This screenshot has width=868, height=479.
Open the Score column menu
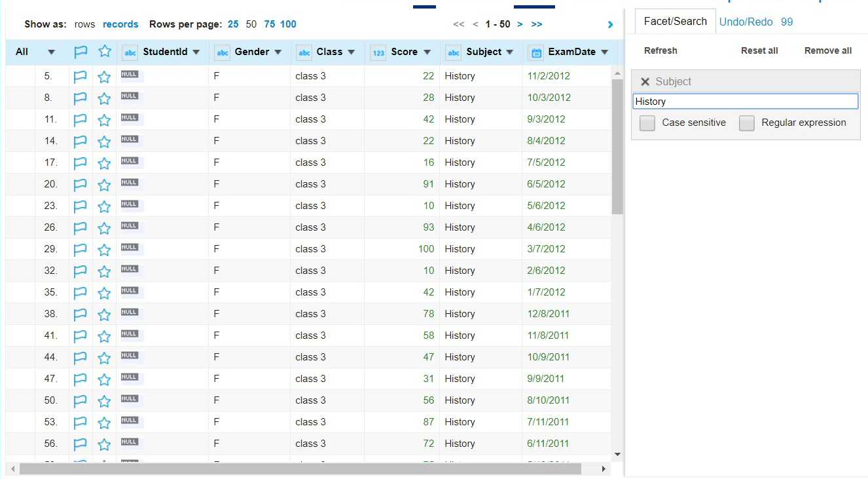tap(427, 52)
